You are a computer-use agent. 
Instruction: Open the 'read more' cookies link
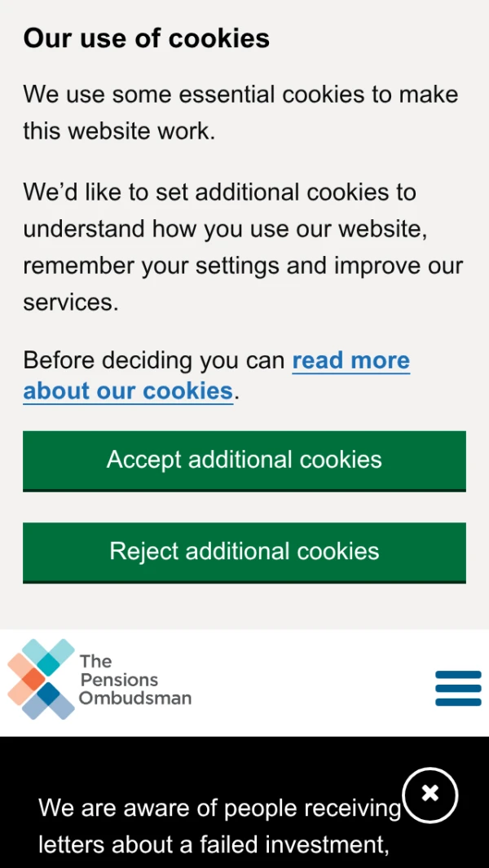point(350,360)
